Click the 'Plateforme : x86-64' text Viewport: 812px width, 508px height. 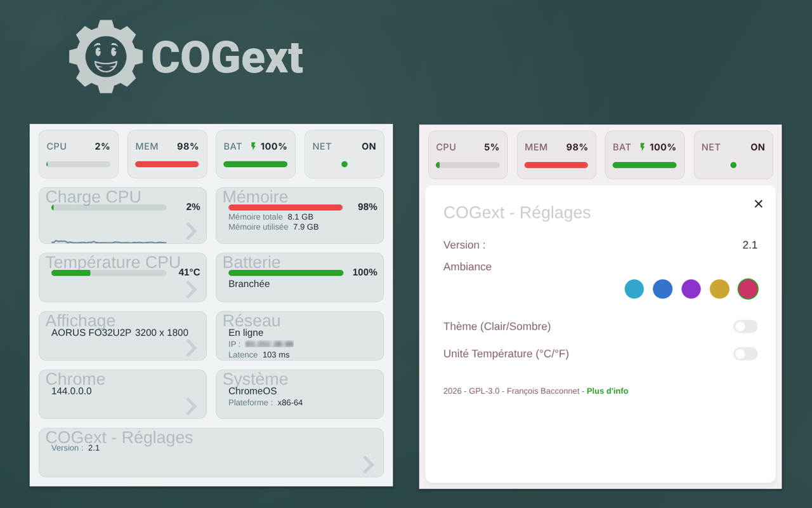(266, 403)
